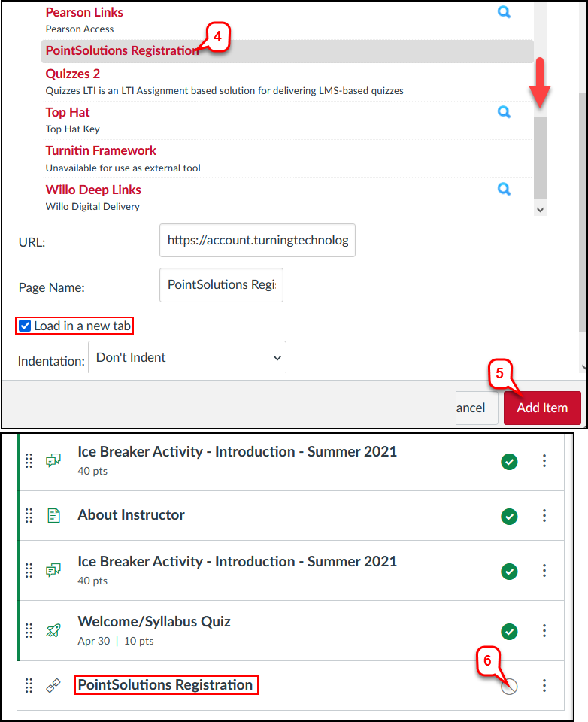Select PointSolutions Registration in the tool list
Viewport: 588px width, 722px height.
pos(122,51)
